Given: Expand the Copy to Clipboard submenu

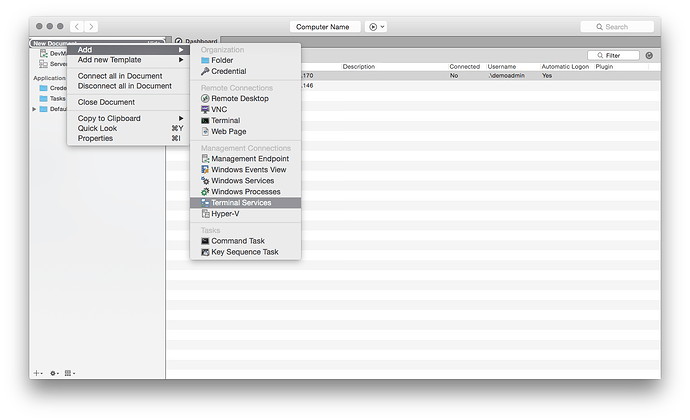Looking at the screenshot, I should coord(110,118).
